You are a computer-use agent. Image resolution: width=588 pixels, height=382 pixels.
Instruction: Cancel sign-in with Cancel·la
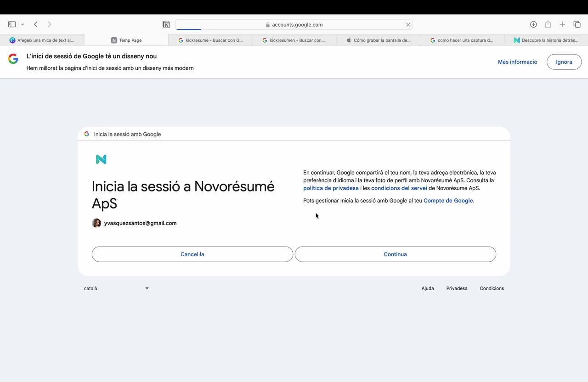[192, 254]
